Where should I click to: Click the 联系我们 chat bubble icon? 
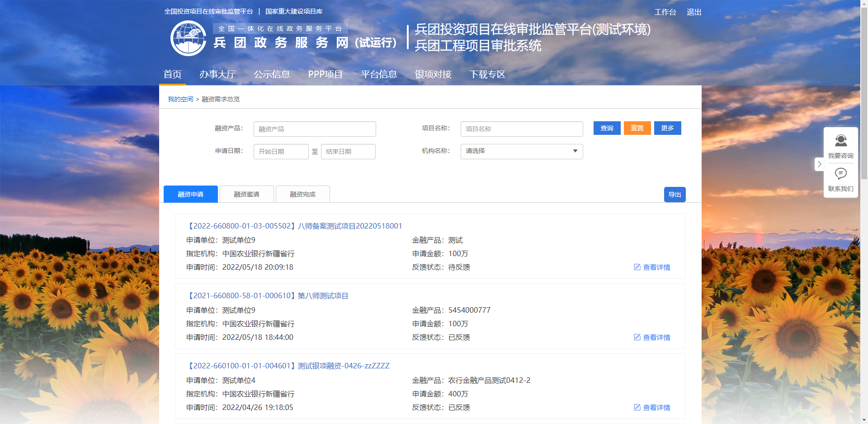click(840, 174)
